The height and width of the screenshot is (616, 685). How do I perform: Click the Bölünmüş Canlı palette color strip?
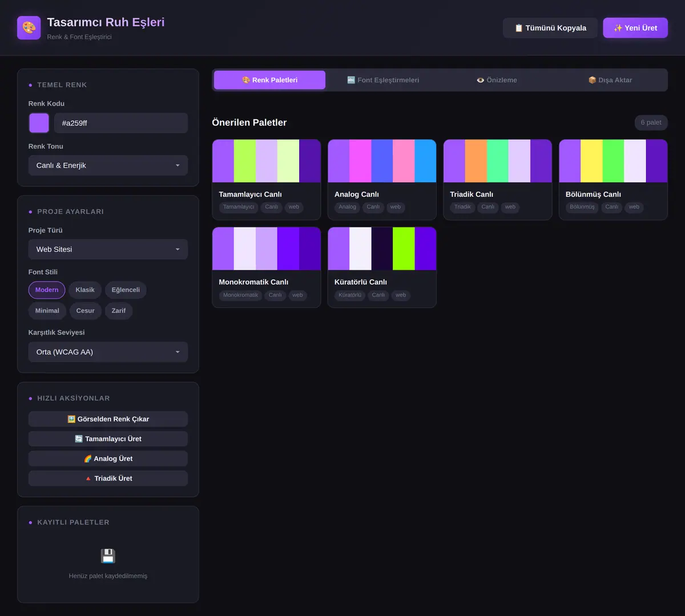pos(613,161)
